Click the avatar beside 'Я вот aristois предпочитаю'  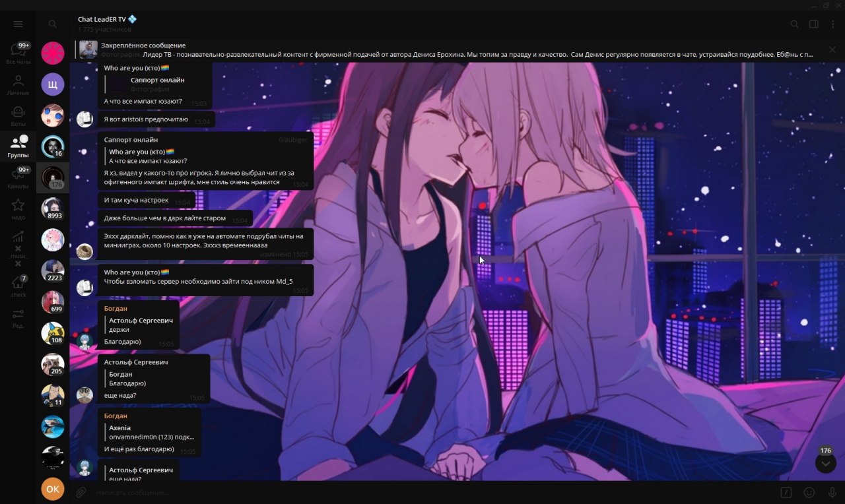pyautogui.click(x=84, y=119)
